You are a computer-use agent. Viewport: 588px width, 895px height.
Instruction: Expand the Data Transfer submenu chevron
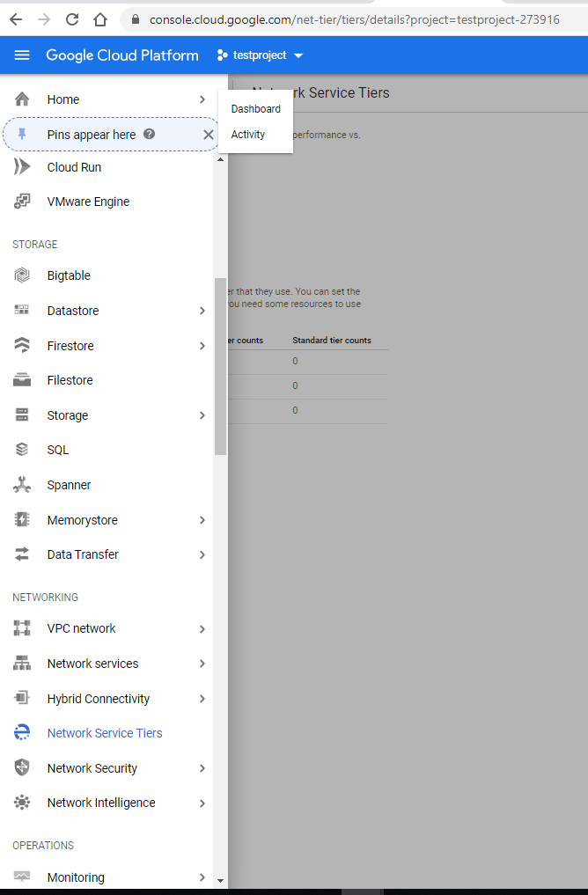[202, 554]
